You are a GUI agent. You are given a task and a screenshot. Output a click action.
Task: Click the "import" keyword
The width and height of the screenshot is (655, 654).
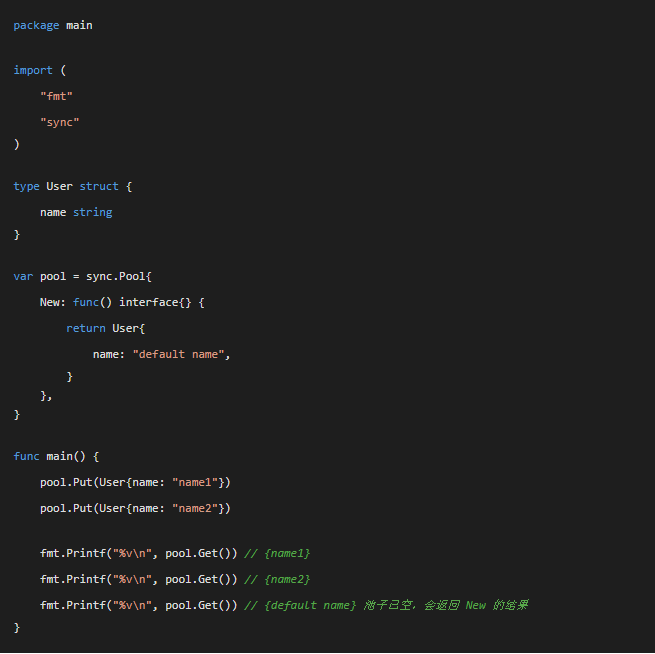[x=33, y=70]
